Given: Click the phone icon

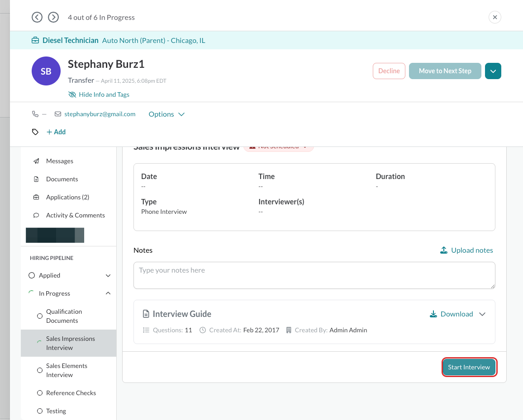Looking at the screenshot, I should tap(35, 114).
